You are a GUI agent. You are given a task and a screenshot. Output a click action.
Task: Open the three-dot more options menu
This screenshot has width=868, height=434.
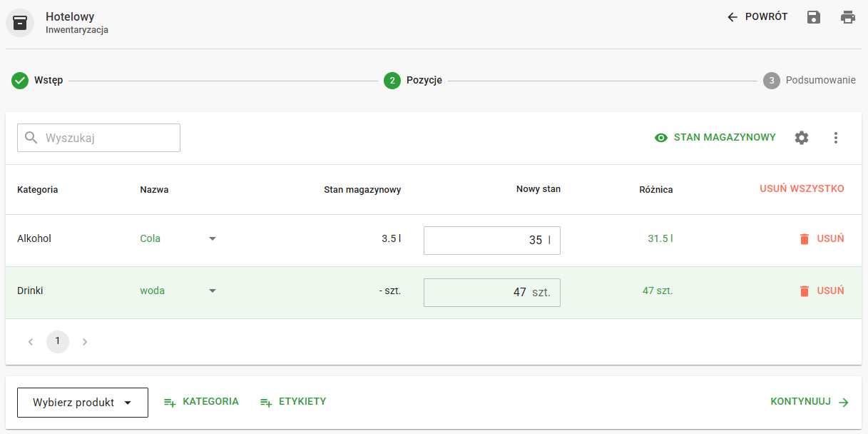pos(836,138)
